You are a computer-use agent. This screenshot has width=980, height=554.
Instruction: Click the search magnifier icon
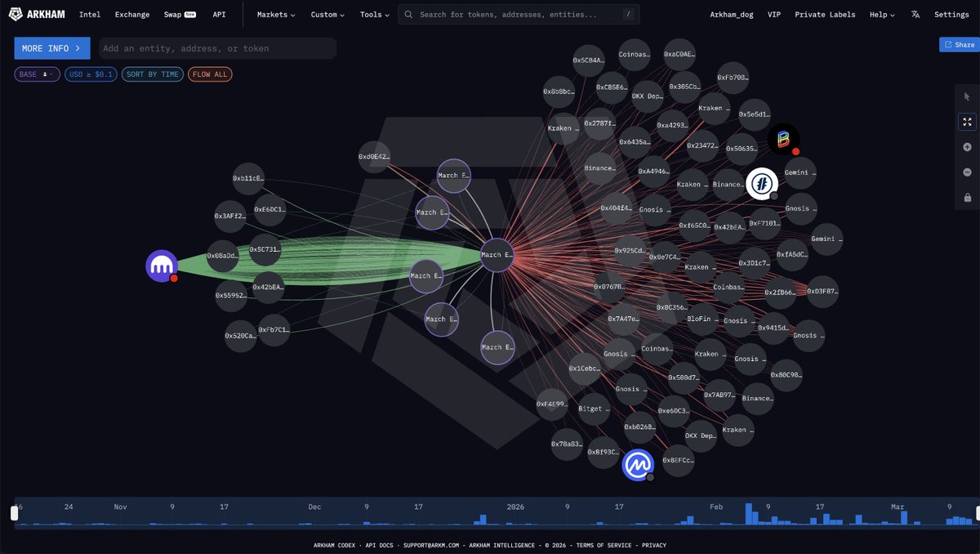(x=408, y=15)
